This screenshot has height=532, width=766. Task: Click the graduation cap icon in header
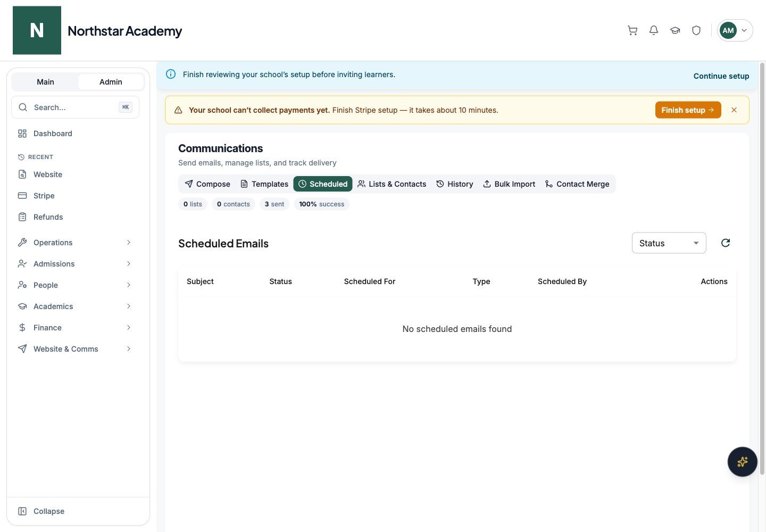(x=675, y=30)
